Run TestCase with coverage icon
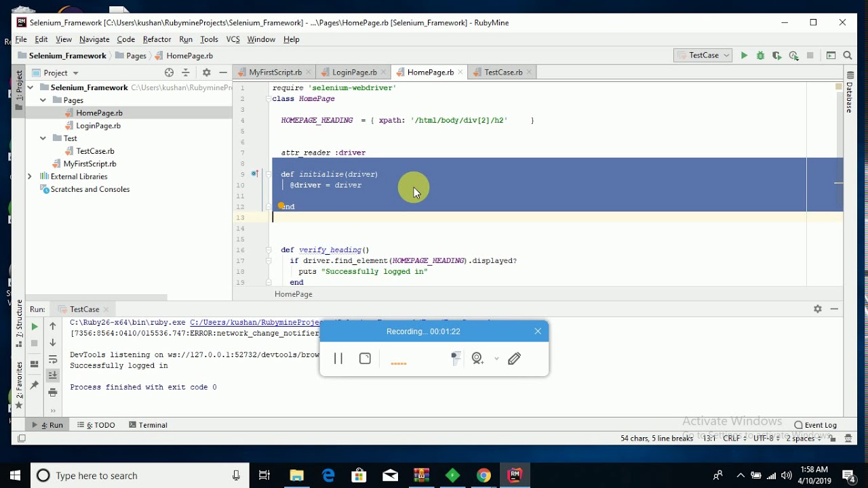 [777, 56]
